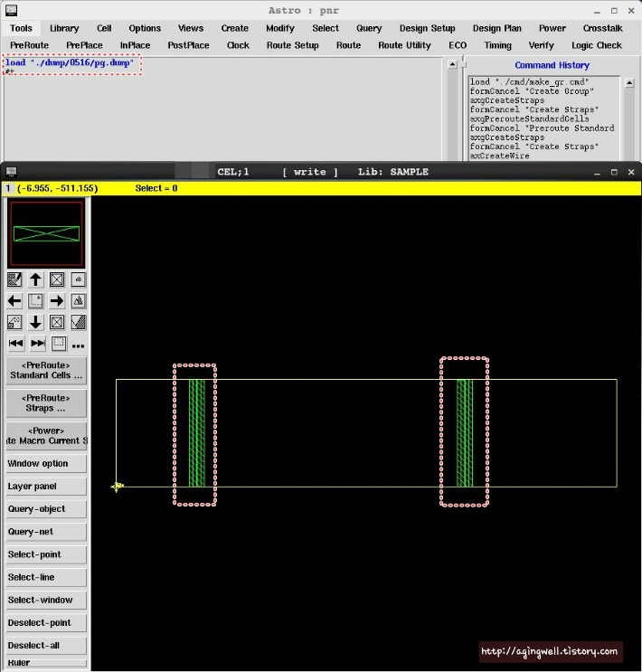Open the Route Utility menu
Viewport: 642px width, 672px height.
click(404, 45)
